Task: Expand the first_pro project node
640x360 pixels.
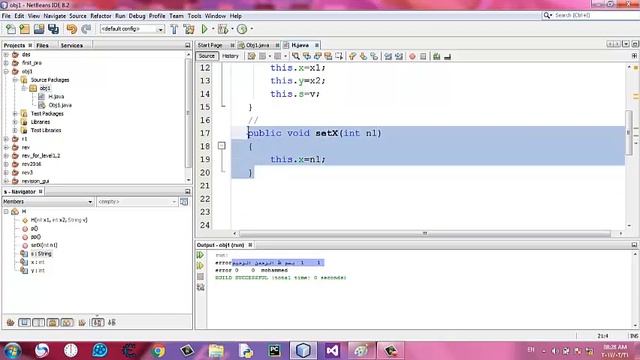Action: tap(6, 63)
